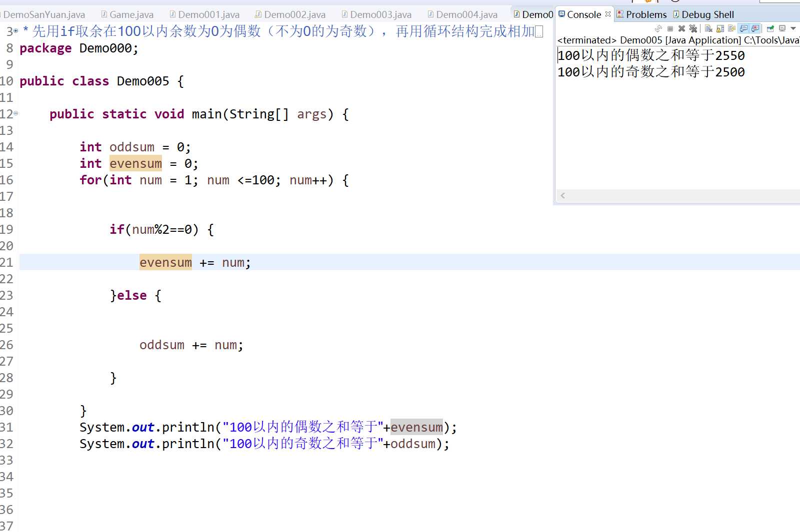Click Remove Launch icon in Console toolbar
Screen dimensions: 800x532
681,28
